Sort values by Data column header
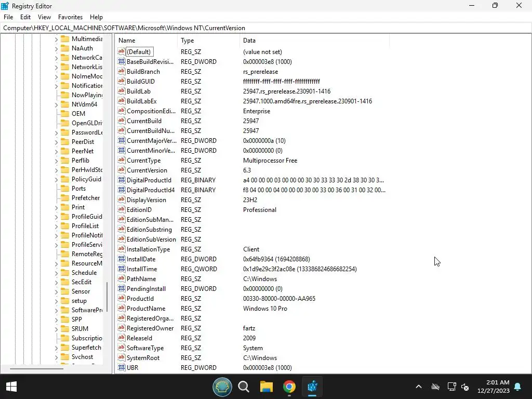Image resolution: width=532 pixels, height=399 pixels. 314,41
